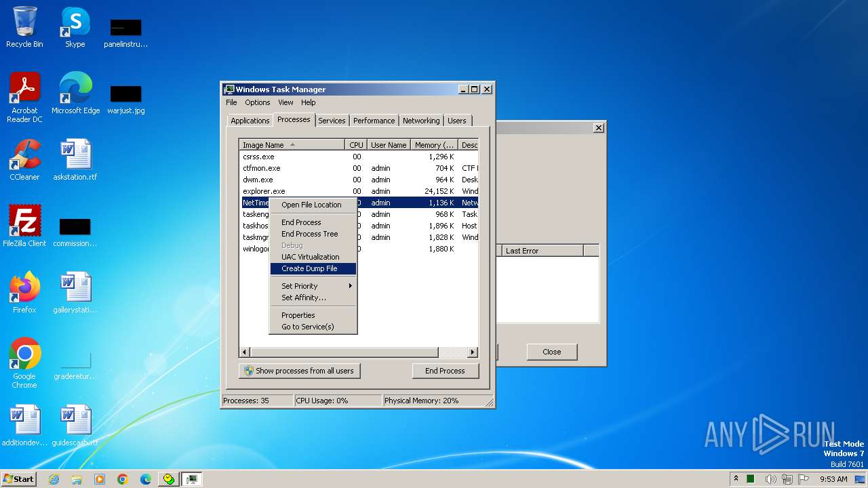
Task: Open gallerystati... document icon
Action: pyautogui.click(x=75, y=293)
